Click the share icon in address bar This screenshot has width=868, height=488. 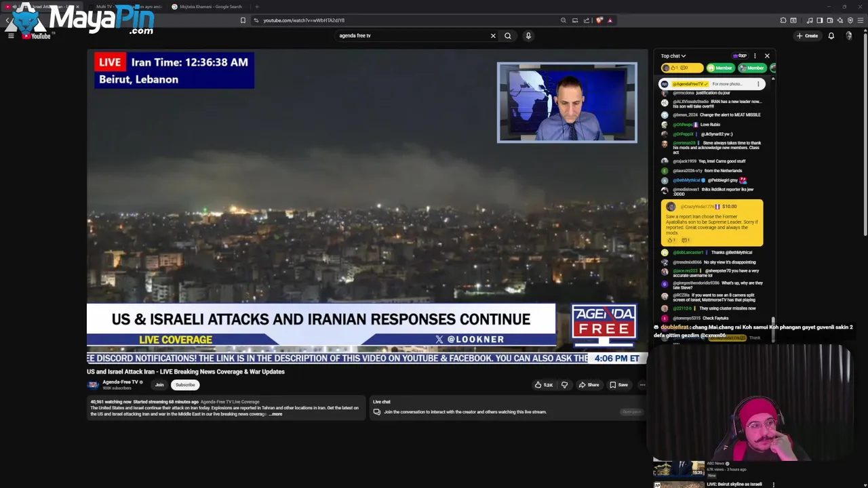[x=587, y=20]
